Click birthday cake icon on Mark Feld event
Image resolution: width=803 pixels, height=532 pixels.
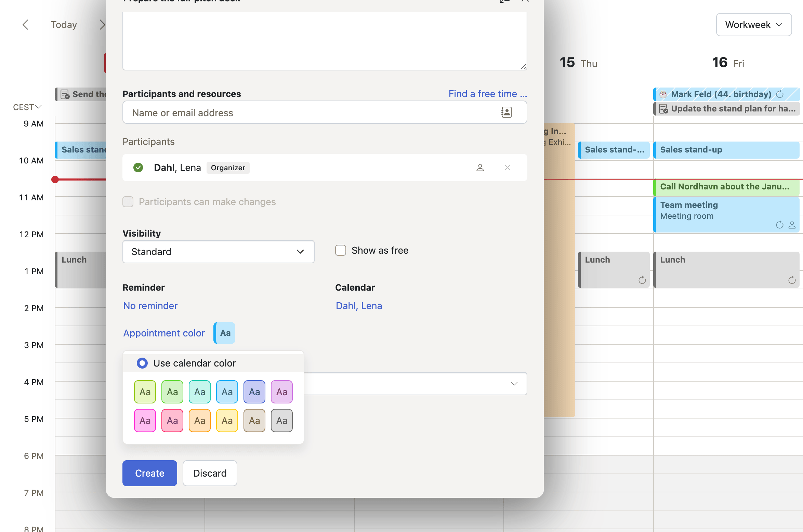[663, 94]
